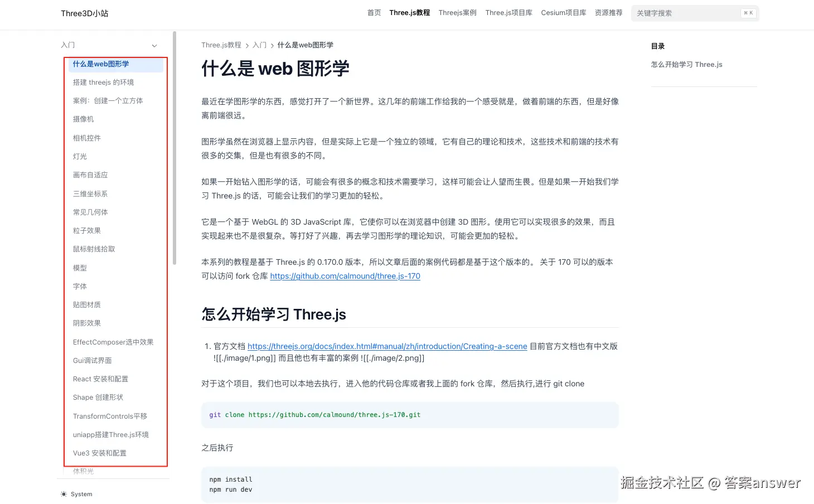Click the 怎么开始学习 Three.js section heading
Image resolution: width=814 pixels, height=504 pixels.
(274, 314)
